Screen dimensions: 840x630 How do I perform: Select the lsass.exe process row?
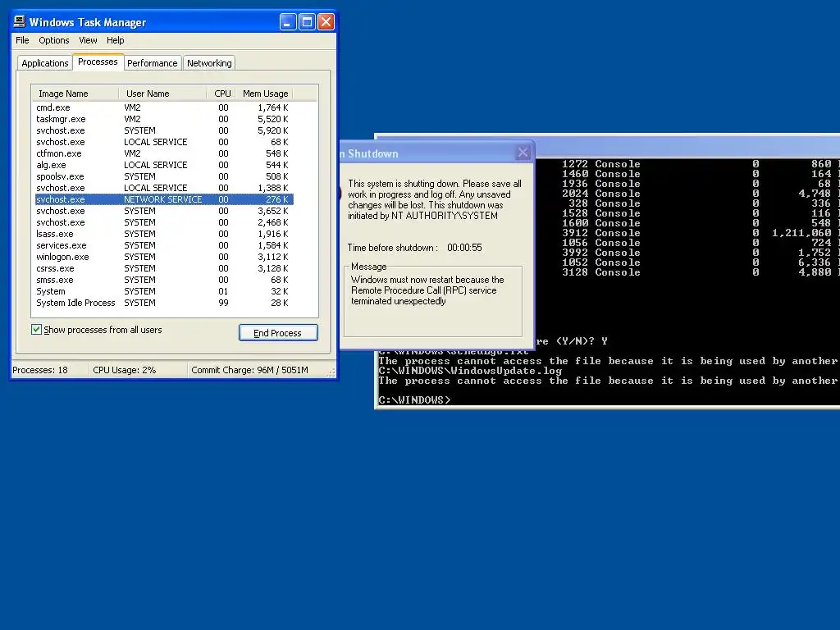(163, 234)
